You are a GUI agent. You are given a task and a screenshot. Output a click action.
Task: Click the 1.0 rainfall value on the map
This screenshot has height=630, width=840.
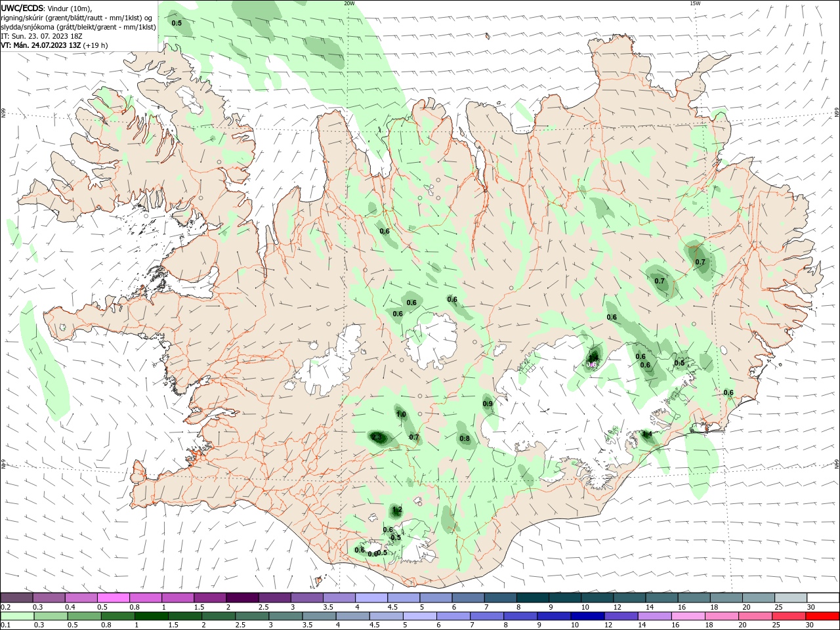point(401,414)
